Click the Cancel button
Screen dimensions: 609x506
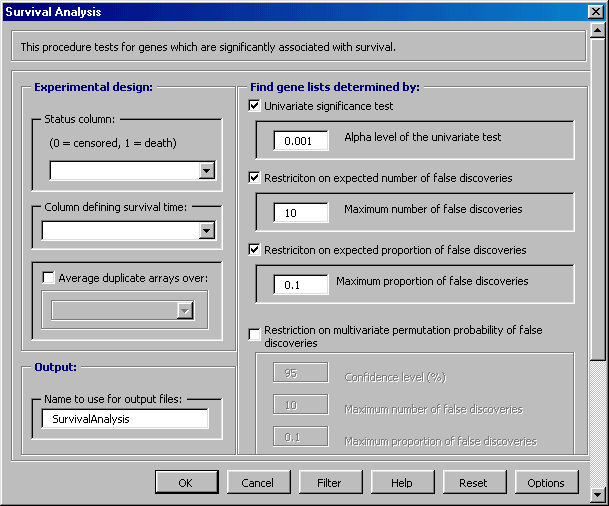258,483
